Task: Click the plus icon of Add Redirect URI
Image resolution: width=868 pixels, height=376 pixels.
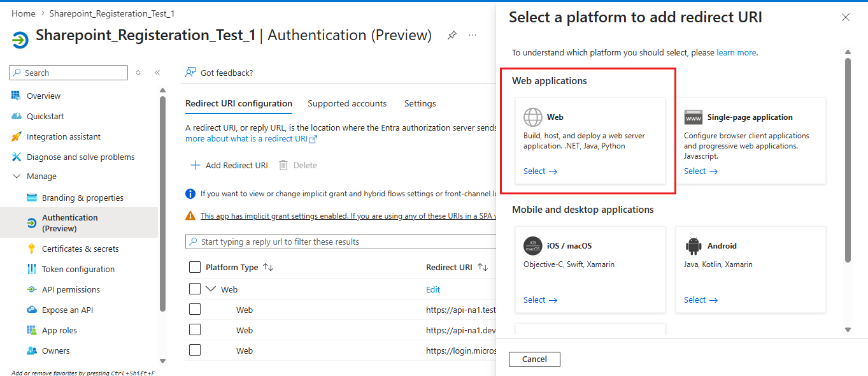Action: (196, 165)
